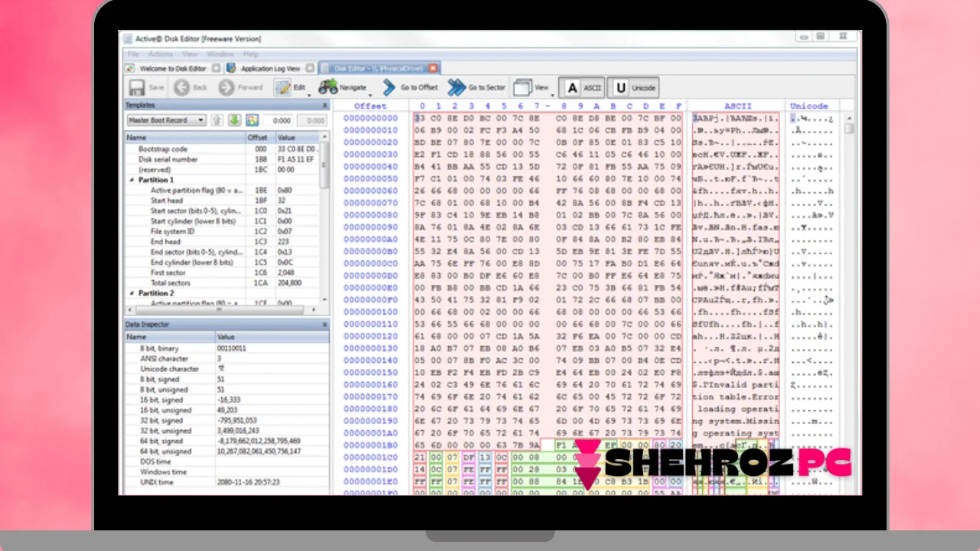The height and width of the screenshot is (551, 980).
Task: Select the ANSI character inspector row
Action: pyautogui.click(x=227, y=358)
